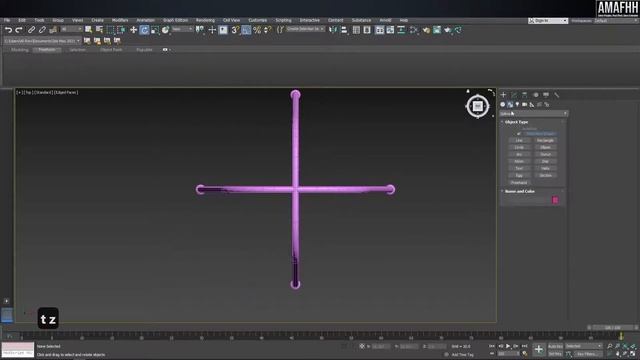Image resolution: width=640 pixels, height=360 pixels.
Task: Activate the Unlink Selection tool
Action: point(42,30)
